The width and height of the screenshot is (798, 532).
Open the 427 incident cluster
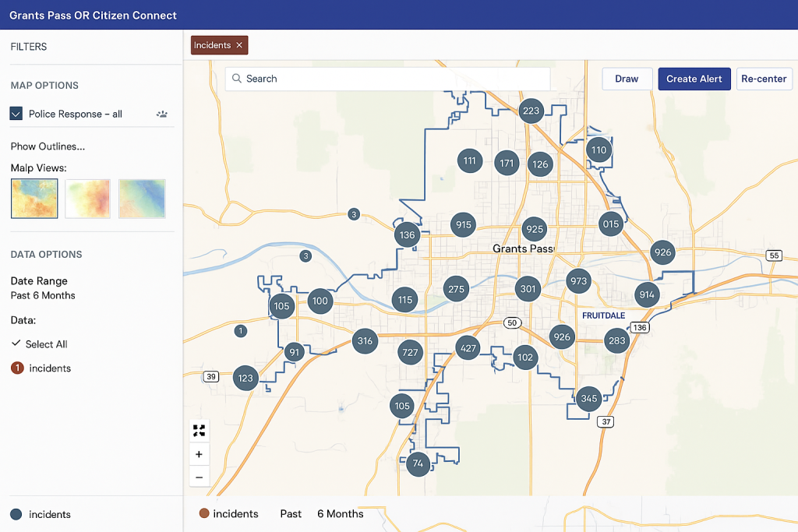point(468,348)
